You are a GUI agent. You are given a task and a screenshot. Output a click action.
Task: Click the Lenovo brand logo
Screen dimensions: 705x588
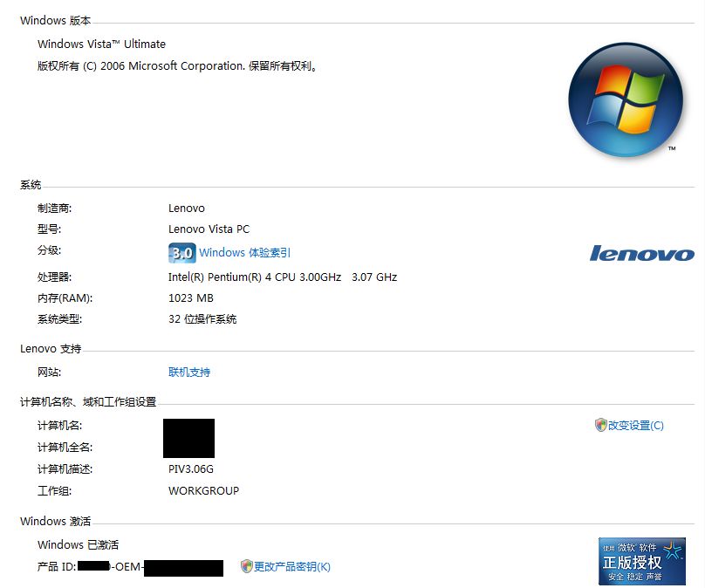click(641, 254)
